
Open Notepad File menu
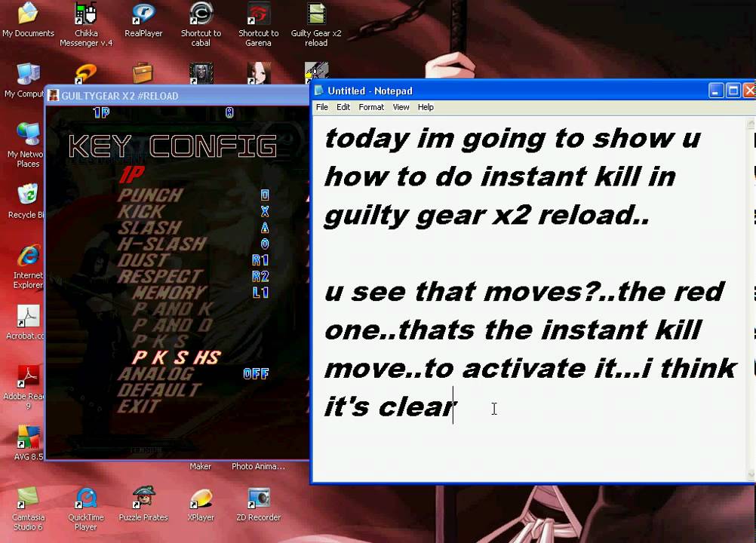(322, 107)
